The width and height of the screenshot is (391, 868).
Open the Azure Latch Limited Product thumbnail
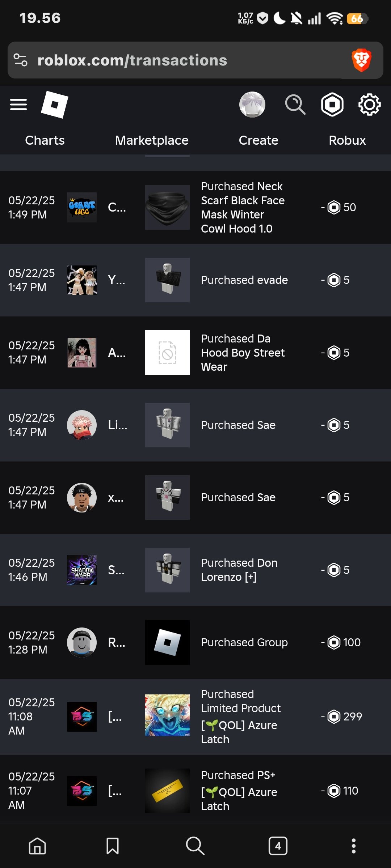point(167,715)
